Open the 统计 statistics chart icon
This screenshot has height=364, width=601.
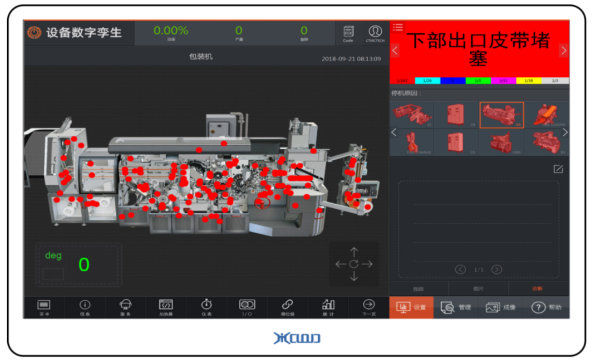tap(328, 307)
